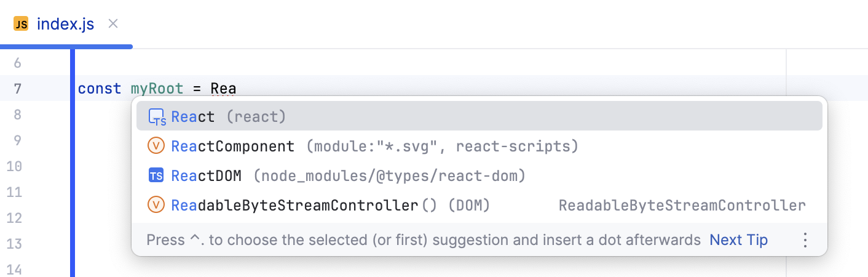Click the ReadableByteStreamController type label on the right
This screenshot has height=277, width=868.
click(682, 205)
